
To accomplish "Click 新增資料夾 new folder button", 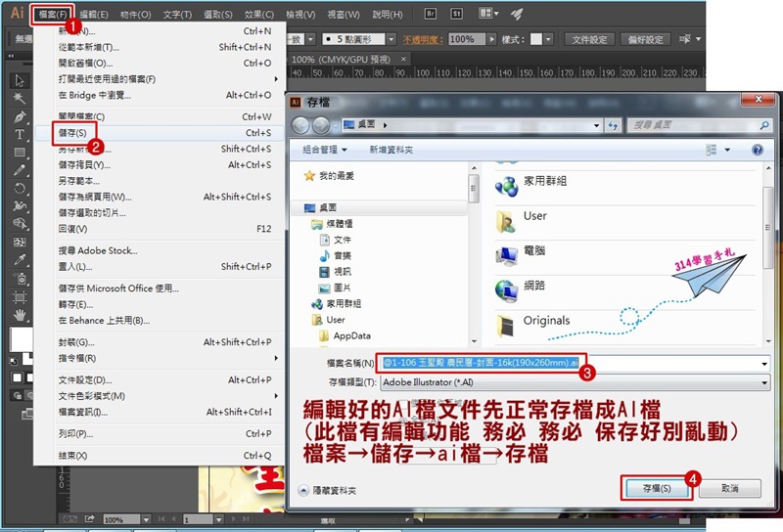I will pyautogui.click(x=391, y=150).
